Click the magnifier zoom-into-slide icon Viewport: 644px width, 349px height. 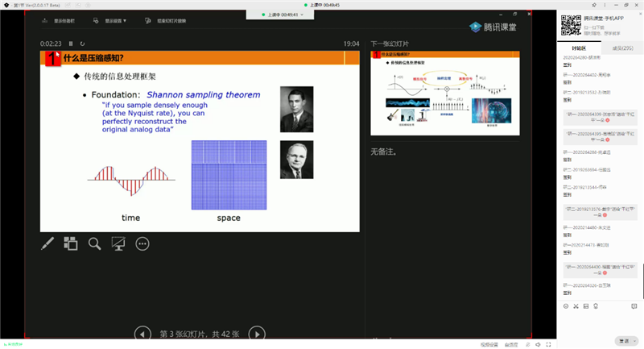pyautogui.click(x=94, y=243)
